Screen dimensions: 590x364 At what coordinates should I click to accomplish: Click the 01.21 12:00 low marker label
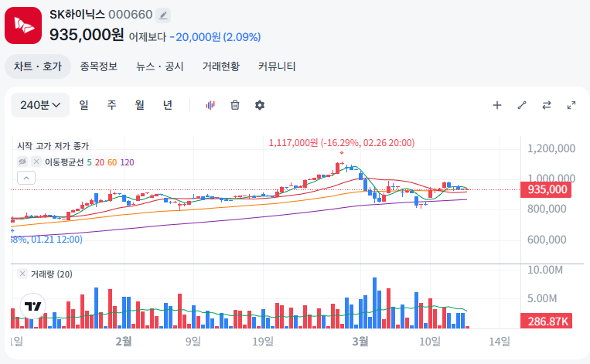tap(46, 240)
